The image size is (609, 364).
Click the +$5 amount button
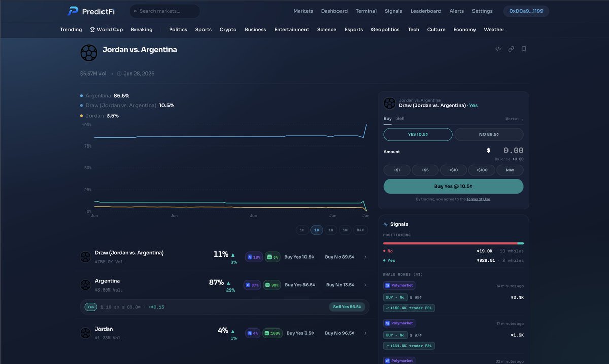click(x=425, y=170)
